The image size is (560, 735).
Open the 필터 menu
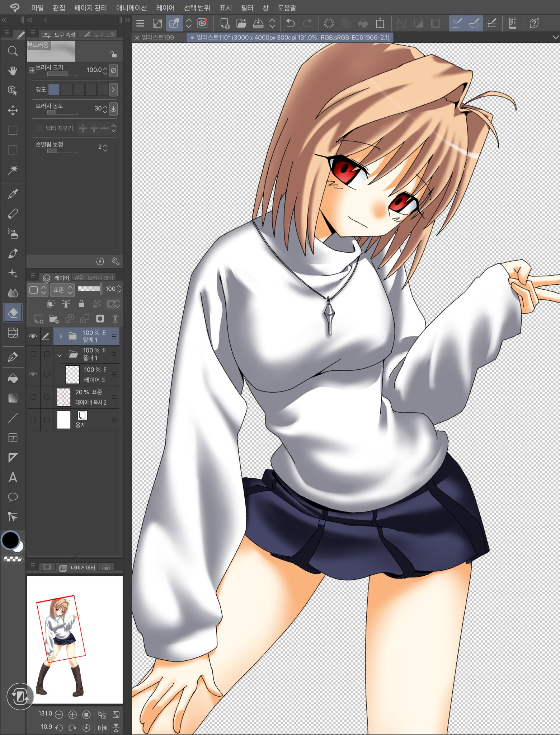[247, 8]
